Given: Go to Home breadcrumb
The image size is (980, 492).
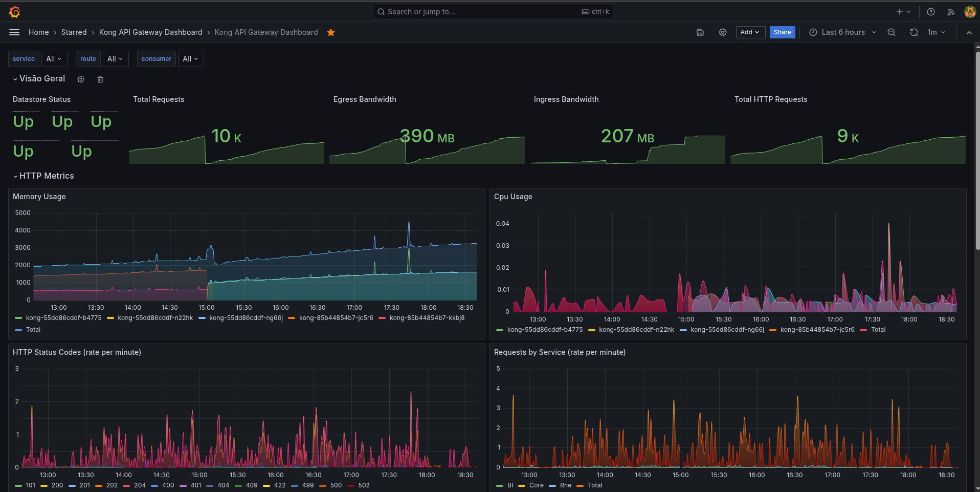Looking at the screenshot, I should coord(39,32).
